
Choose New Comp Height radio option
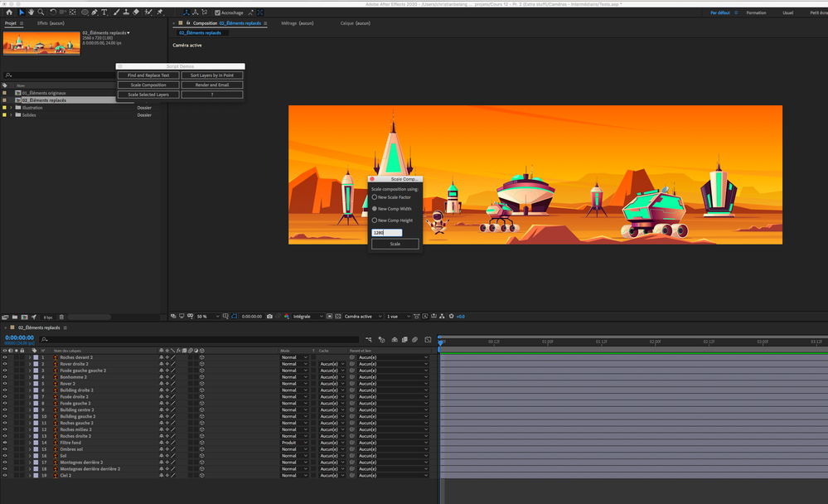[375, 220]
